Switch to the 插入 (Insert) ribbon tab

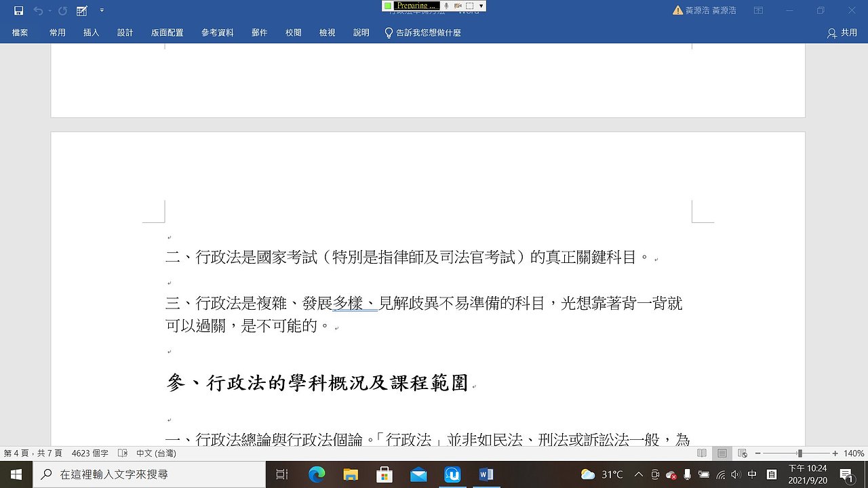92,33
